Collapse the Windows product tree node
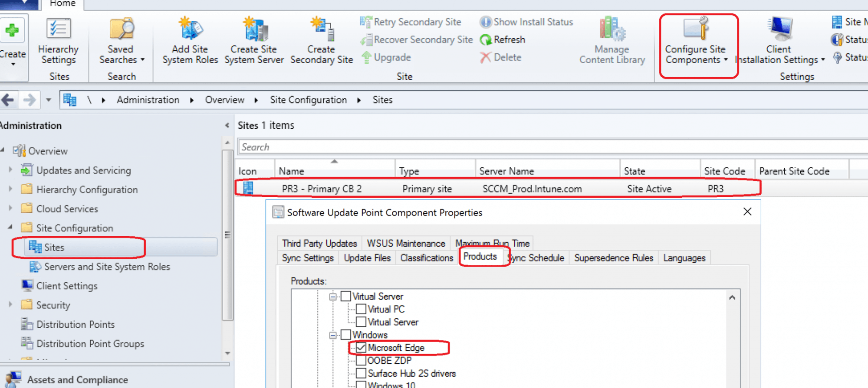Viewport: 868px width, 388px height. pos(333,335)
